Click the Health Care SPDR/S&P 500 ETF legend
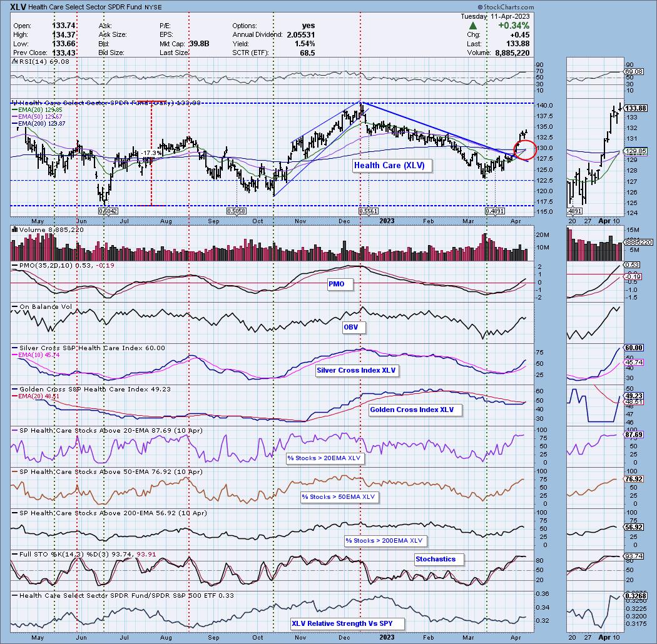657x644 pixels. pyautogui.click(x=123, y=595)
